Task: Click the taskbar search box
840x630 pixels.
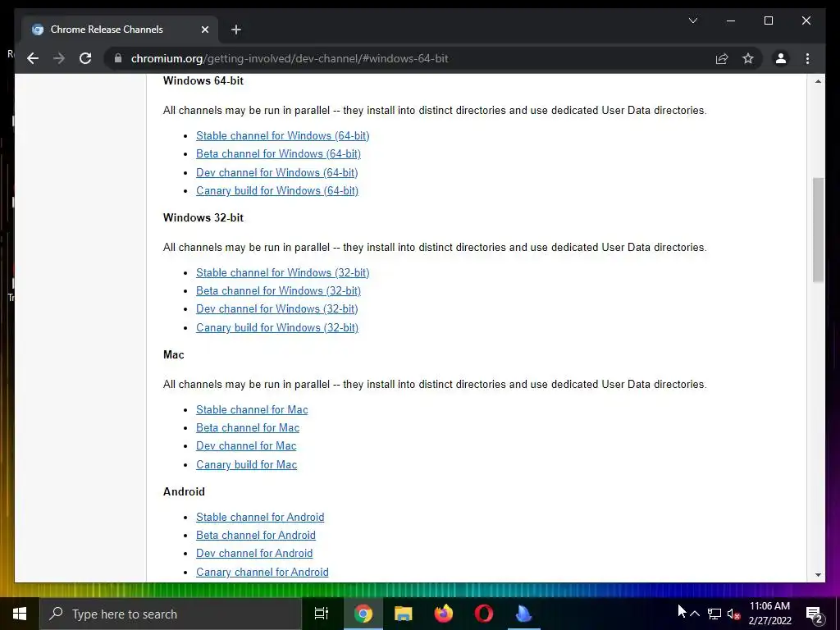Action: [x=171, y=614]
